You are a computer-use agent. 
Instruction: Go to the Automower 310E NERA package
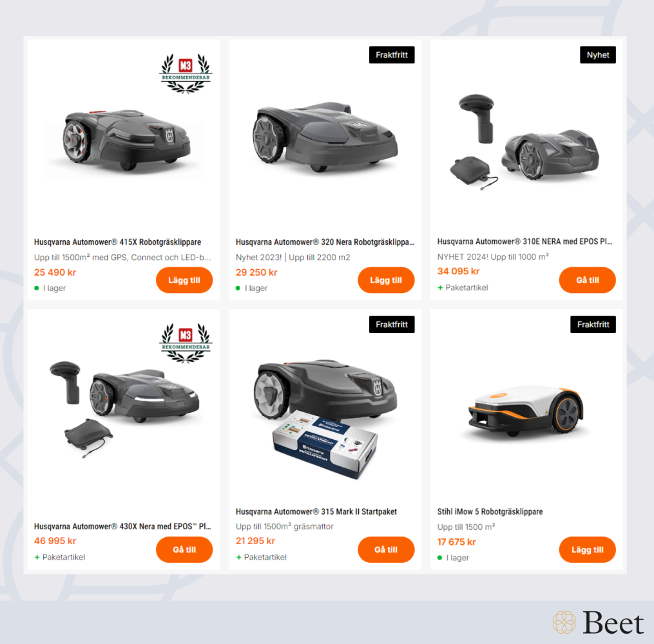[587, 280]
